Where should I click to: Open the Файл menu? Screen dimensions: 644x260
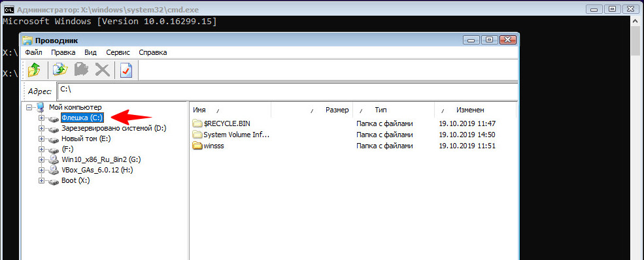tap(33, 52)
